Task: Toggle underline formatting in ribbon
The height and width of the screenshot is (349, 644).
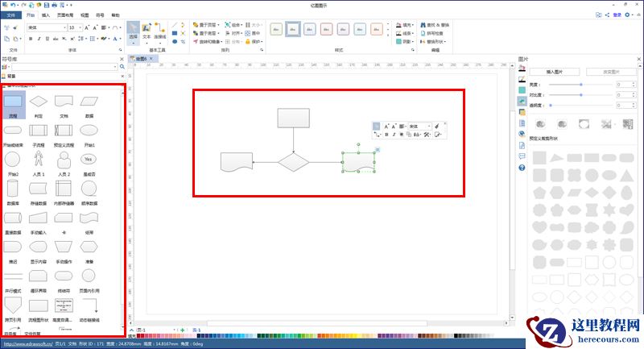Action: click(x=47, y=39)
